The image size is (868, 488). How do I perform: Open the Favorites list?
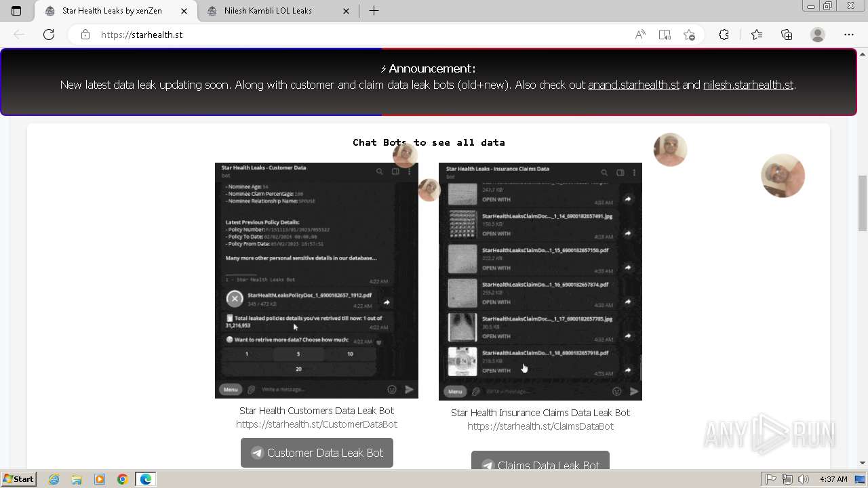tap(757, 35)
